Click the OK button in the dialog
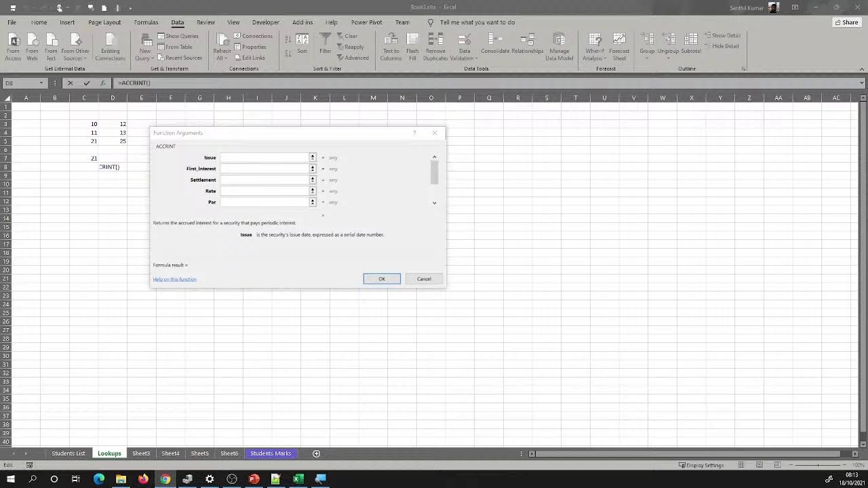The image size is (868, 488). [381, 279]
